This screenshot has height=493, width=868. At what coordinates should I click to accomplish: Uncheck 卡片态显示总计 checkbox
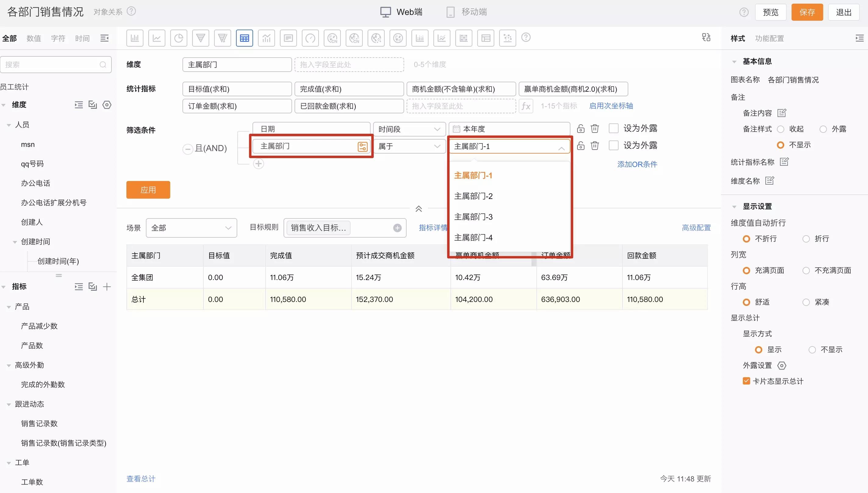pyautogui.click(x=746, y=381)
